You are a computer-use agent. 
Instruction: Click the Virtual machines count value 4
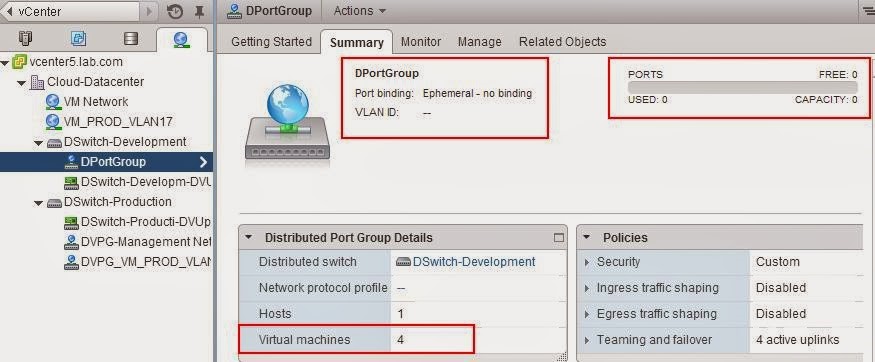tap(400, 339)
